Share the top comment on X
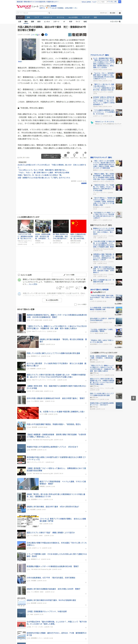 tap(85, 288)
